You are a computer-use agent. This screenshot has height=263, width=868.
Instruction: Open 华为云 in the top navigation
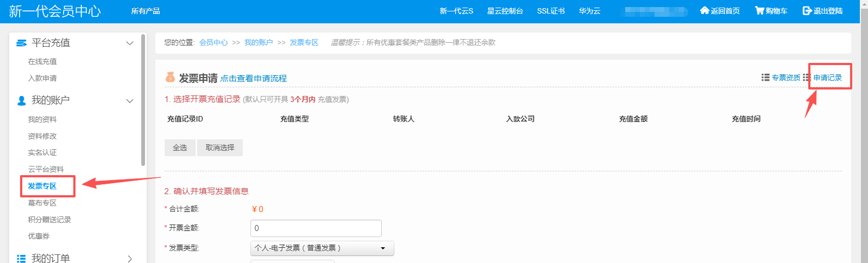click(589, 11)
